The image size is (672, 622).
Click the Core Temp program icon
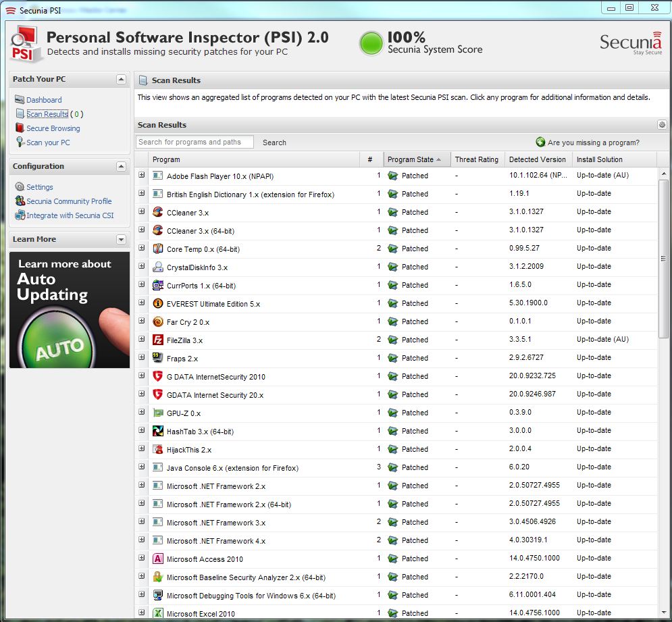158,249
